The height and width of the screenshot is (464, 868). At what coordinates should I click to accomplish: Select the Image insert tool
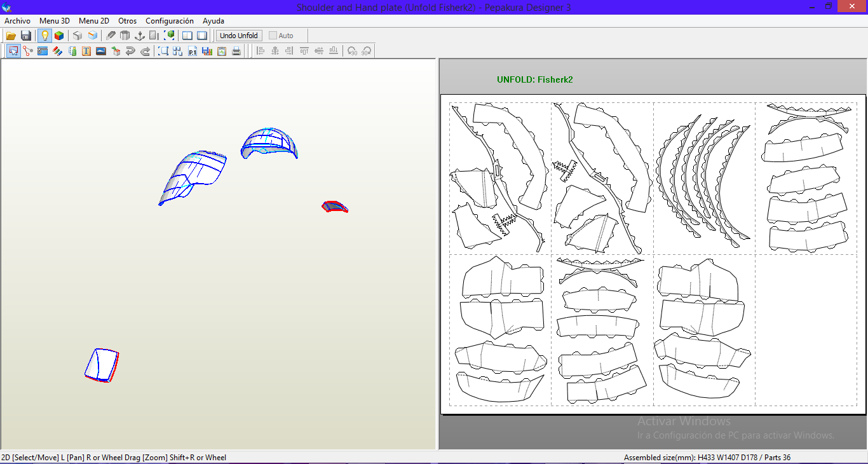coord(101,51)
